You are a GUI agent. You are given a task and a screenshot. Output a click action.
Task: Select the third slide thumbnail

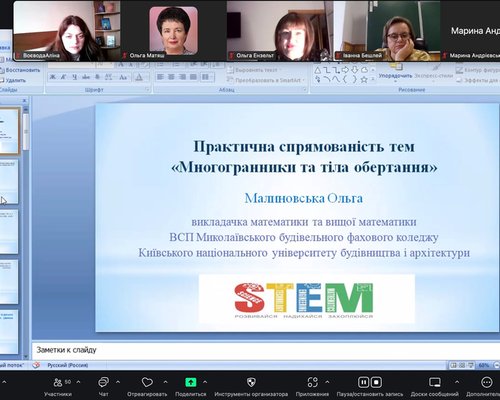pyautogui.click(x=9, y=232)
